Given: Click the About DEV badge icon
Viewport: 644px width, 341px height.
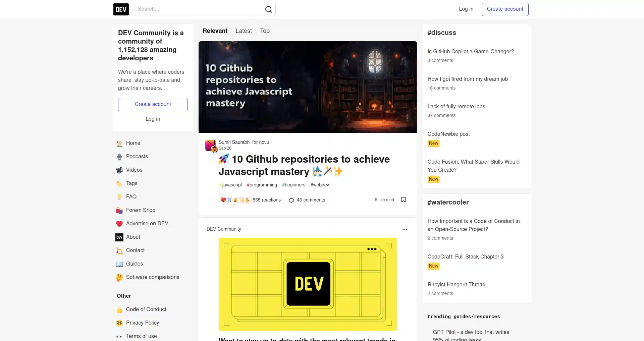Looking at the screenshot, I should (119, 237).
